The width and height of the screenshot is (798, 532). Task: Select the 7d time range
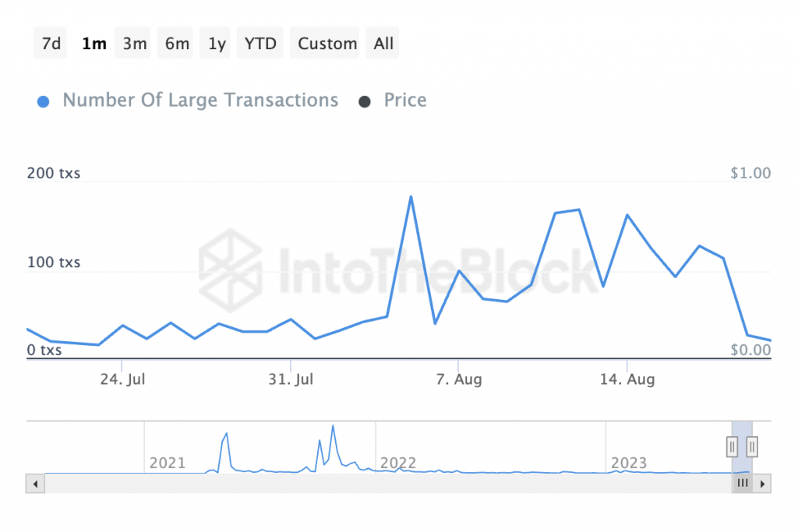pos(51,44)
